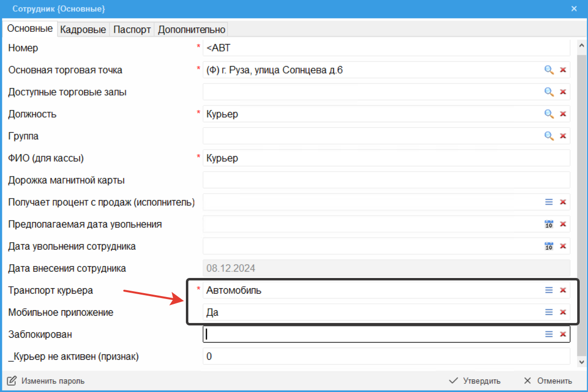Click Изменить пароль link
This screenshot has height=392, width=588.
tap(47, 381)
